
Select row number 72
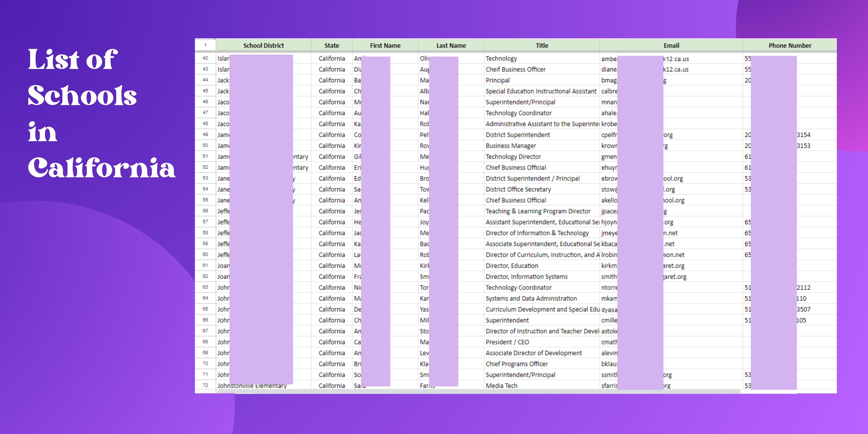(x=205, y=385)
